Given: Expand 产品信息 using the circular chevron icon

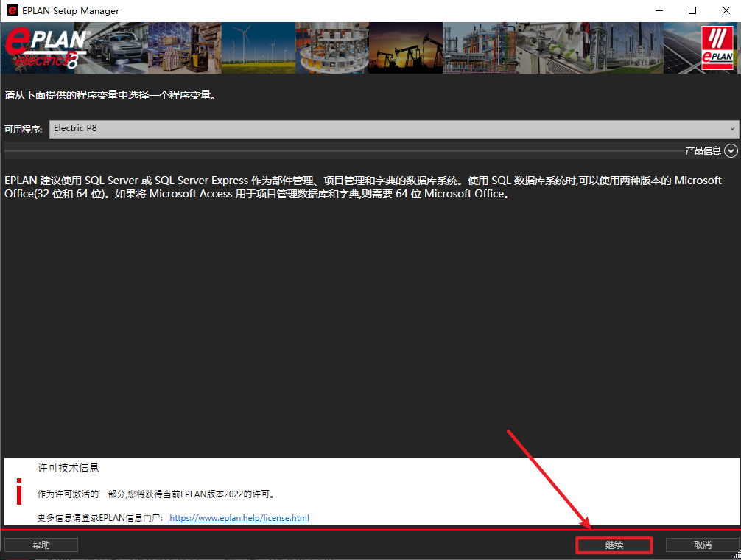Looking at the screenshot, I should point(731,151).
